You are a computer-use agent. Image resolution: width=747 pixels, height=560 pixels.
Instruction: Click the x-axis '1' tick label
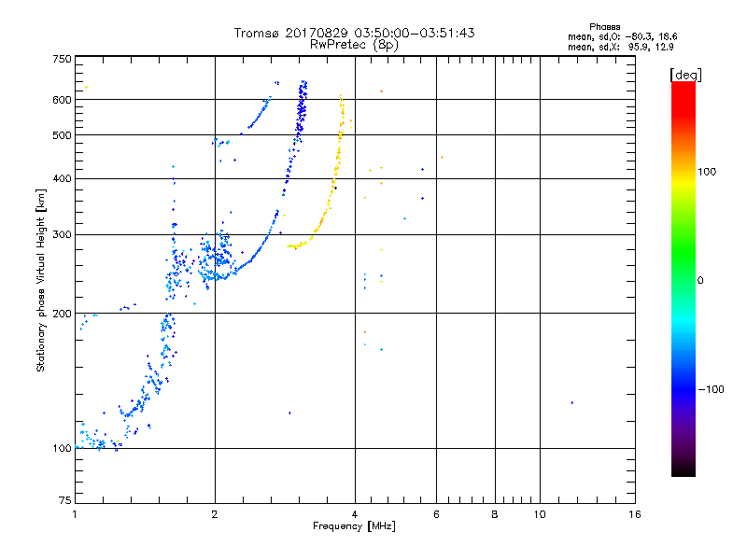pyautogui.click(x=75, y=514)
